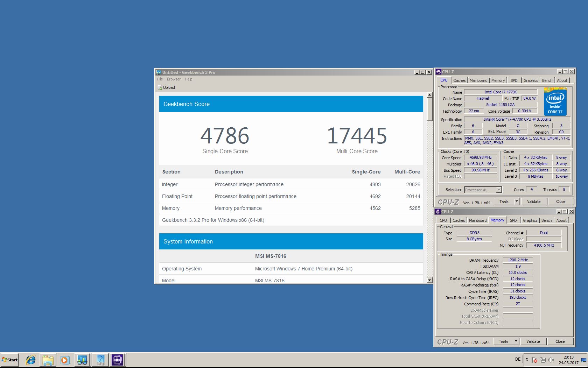This screenshot has height=368, width=588.
Task: Expand Tools dropdown arrow in top CPU-Z
Action: tap(516, 201)
